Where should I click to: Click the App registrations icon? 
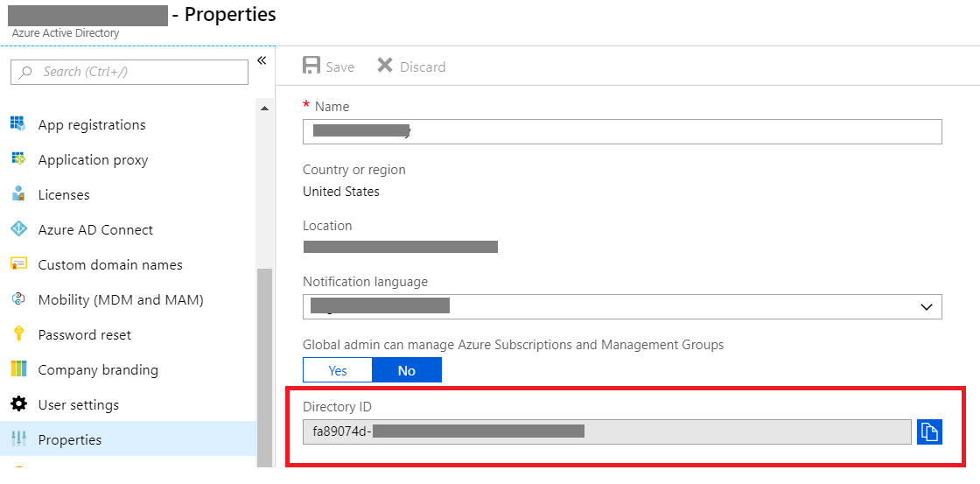(x=18, y=124)
